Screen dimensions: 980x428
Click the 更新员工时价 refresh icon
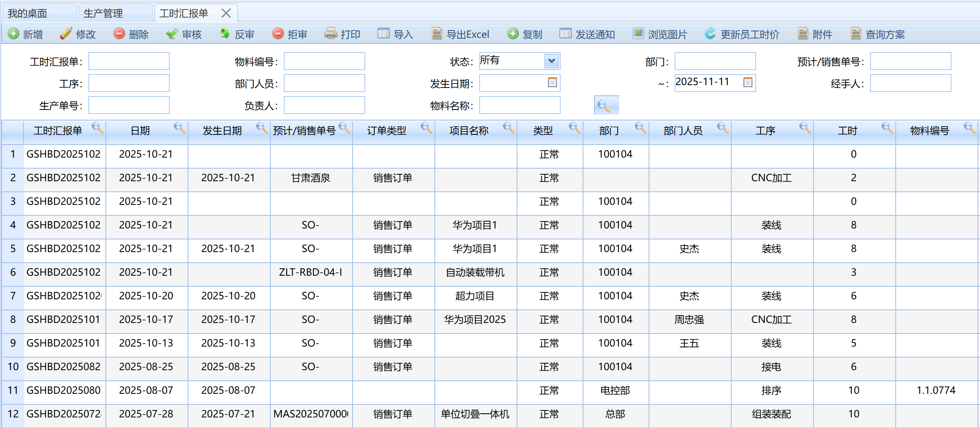click(x=710, y=34)
